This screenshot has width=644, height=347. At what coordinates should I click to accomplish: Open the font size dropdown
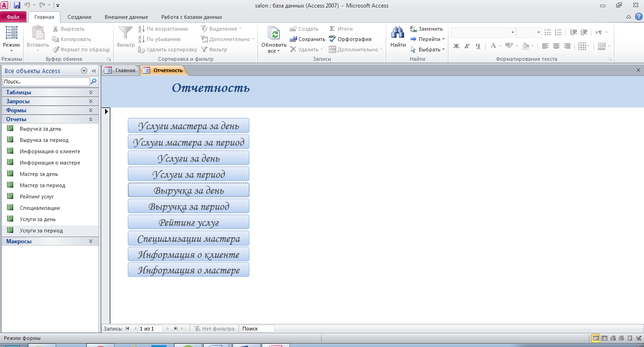538,33
